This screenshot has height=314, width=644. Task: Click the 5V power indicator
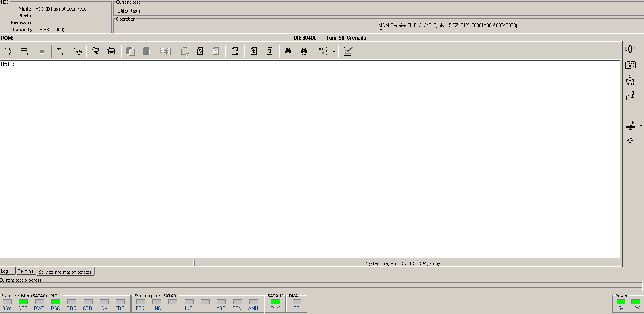pyautogui.click(x=621, y=302)
